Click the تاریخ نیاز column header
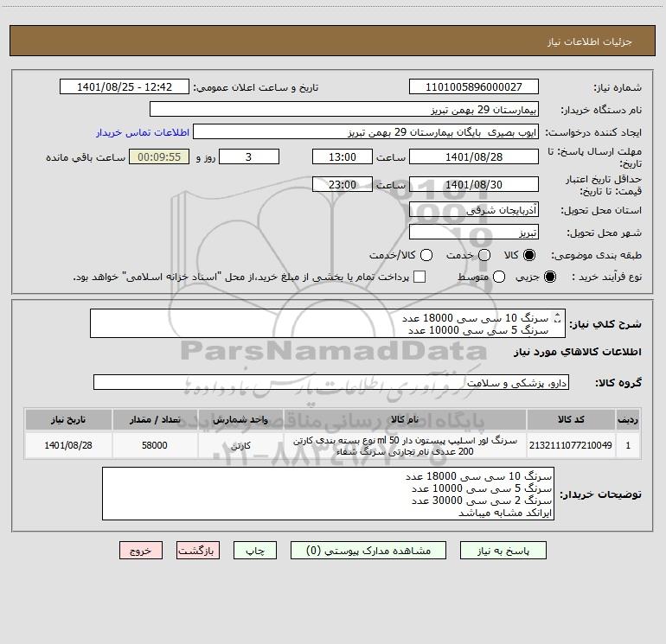 [x=68, y=419]
